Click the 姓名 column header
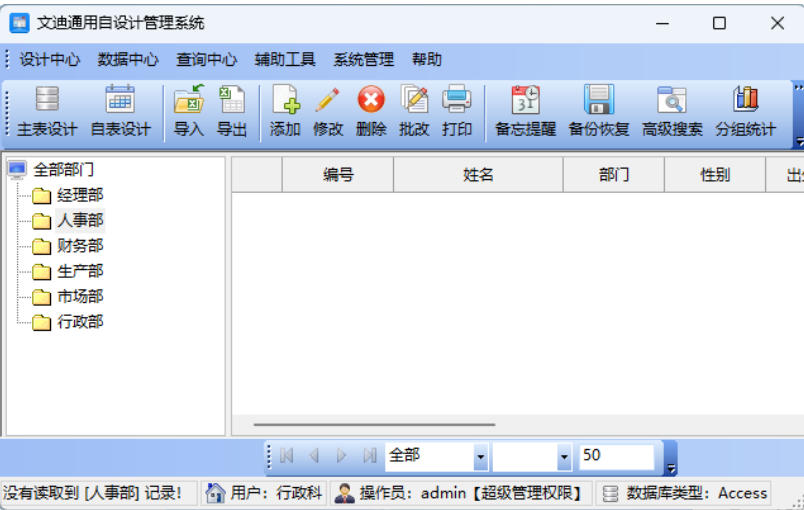Image resolution: width=804 pixels, height=510 pixels. point(478,175)
